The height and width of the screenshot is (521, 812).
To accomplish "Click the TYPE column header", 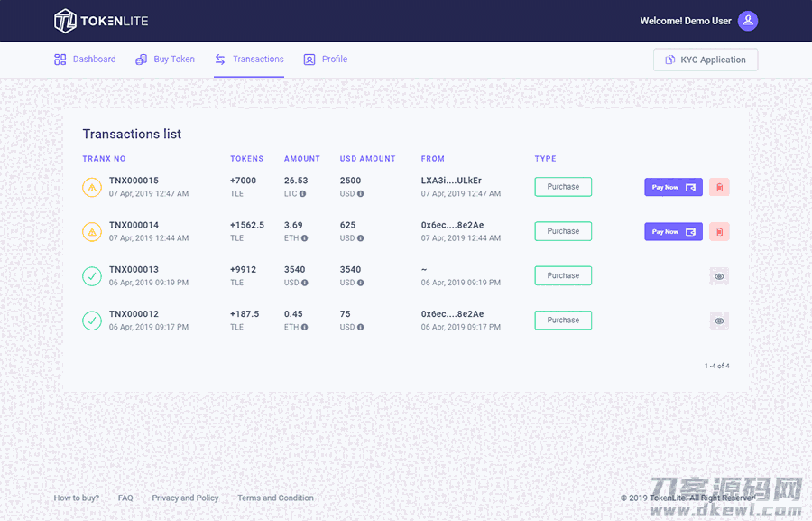I will (545, 159).
